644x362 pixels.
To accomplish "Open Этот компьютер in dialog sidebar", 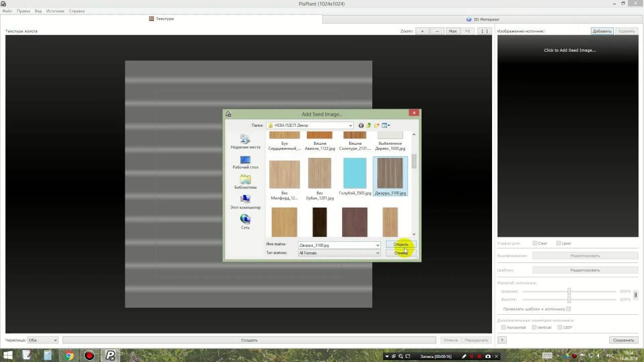I will coord(245,203).
